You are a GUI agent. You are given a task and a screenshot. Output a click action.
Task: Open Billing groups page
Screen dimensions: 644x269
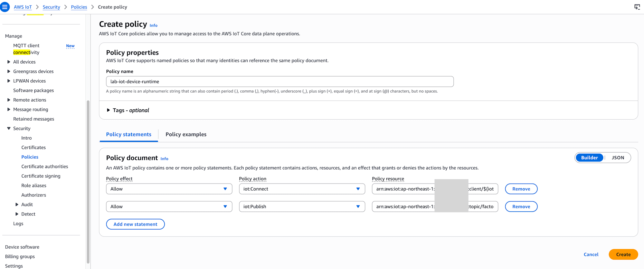(20, 257)
